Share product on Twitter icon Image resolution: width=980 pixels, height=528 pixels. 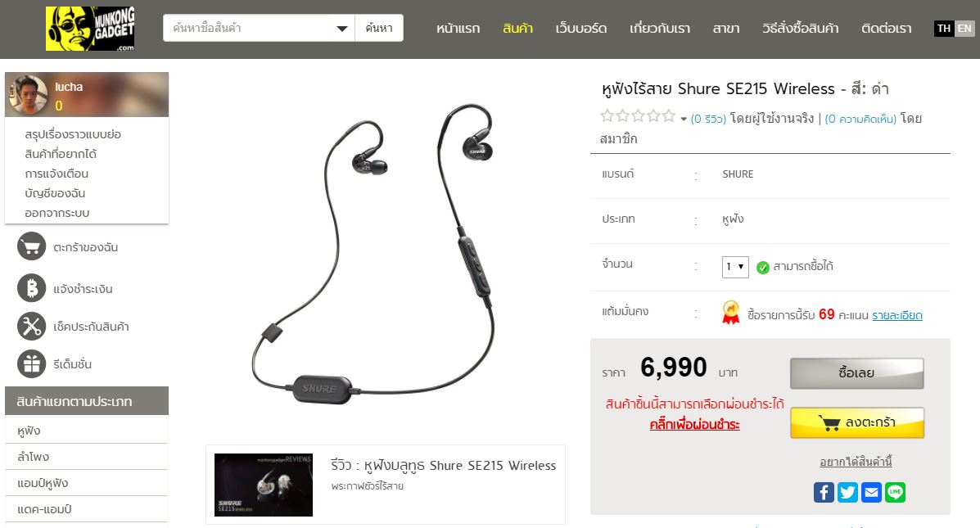point(847,492)
